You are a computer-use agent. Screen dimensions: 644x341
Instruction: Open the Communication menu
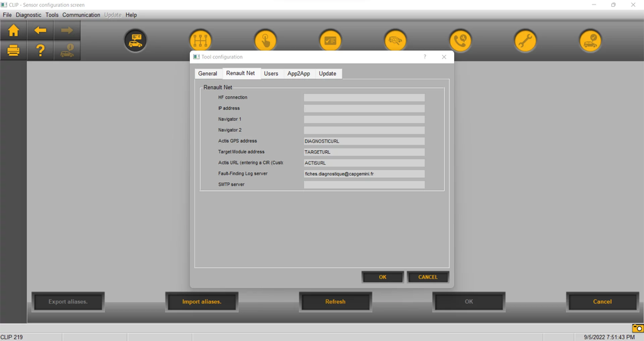pos(81,14)
